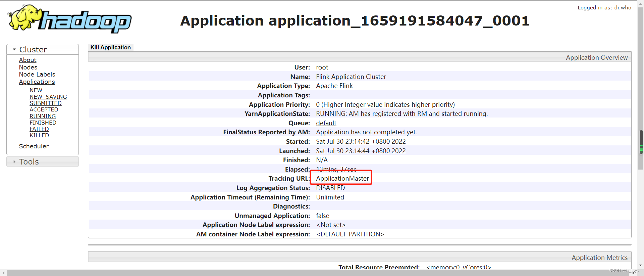This screenshot has height=276, width=644.
Task: Select the <DEFAULT_PARTITION> value
Action: (x=350, y=234)
